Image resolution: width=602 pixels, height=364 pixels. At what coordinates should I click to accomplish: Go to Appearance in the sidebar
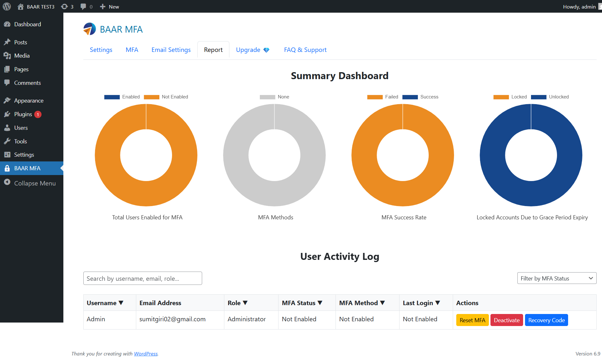(29, 101)
